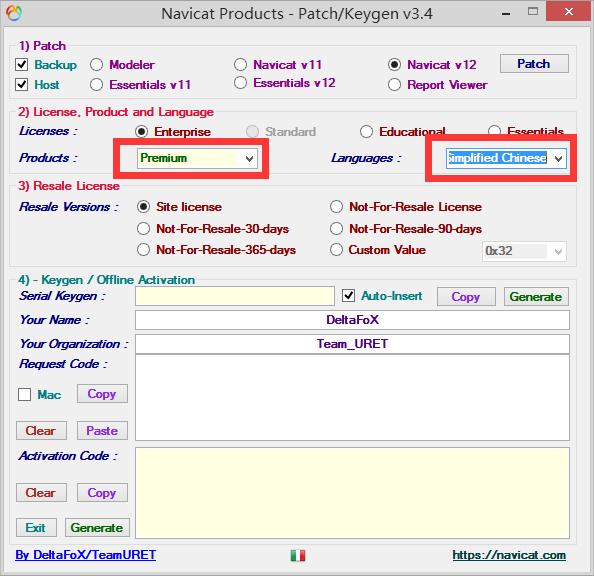594x576 pixels.
Task: Select Custom Value radio button
Action: pyautogui.click(x=336, y=250)
